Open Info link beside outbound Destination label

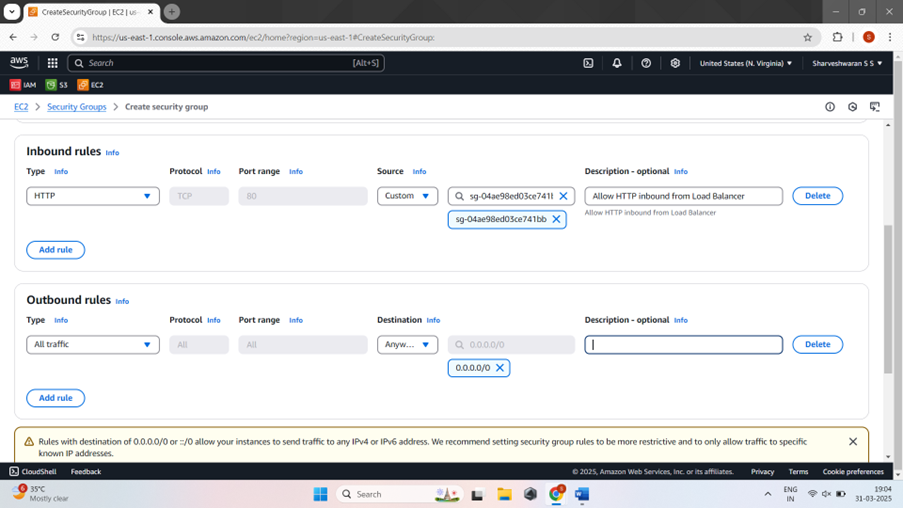tap(433, 320)
